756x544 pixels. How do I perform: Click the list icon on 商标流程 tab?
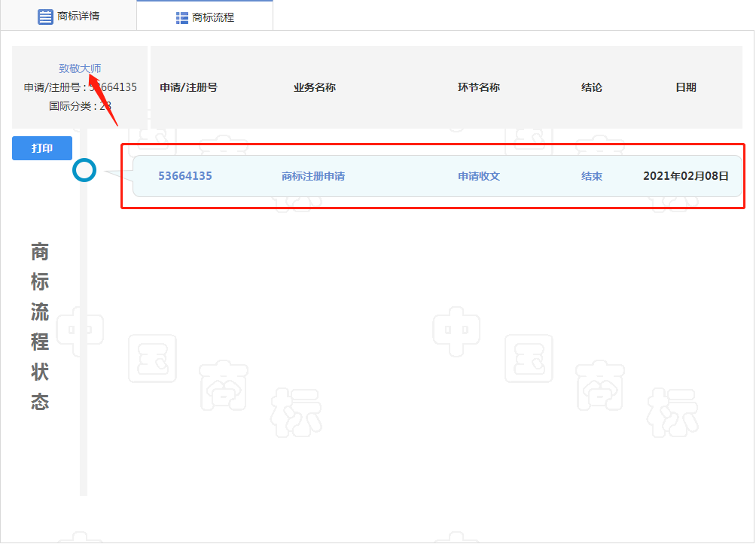(182, 17)
